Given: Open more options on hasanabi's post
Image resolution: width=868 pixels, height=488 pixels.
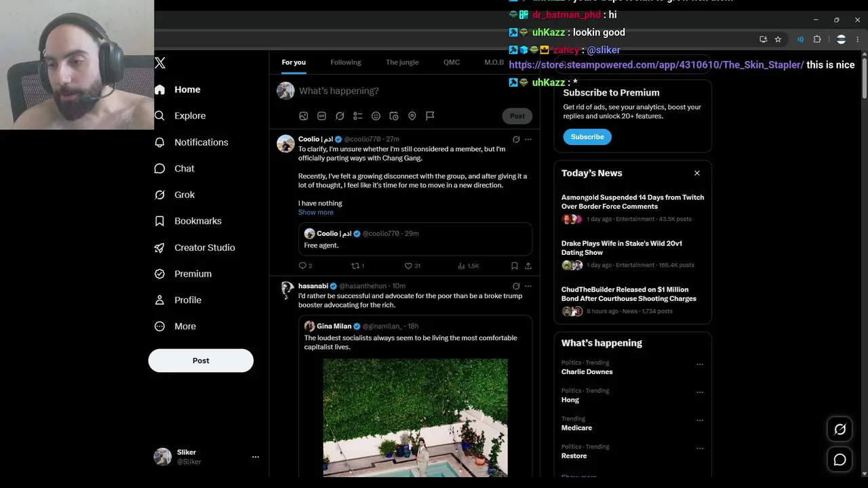Looking at the screenshot, I should tap(528, 286).
